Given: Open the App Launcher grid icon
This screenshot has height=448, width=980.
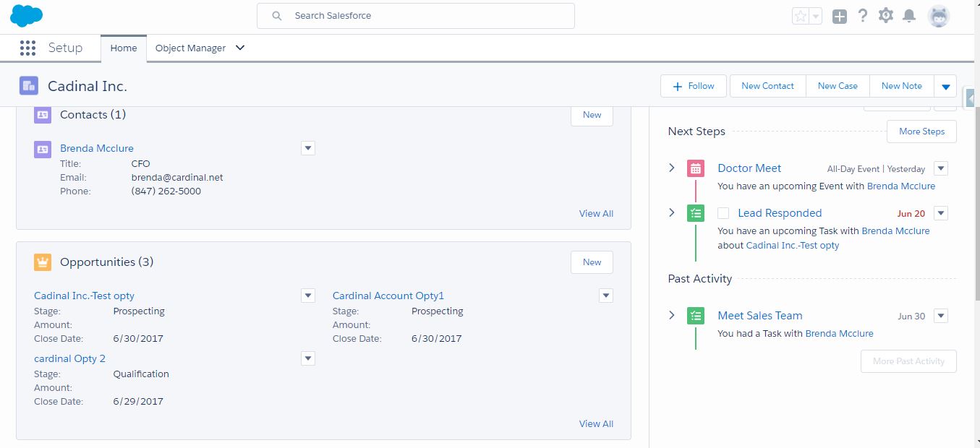Looking at the screenshot, I should pyautogui.click(x=27, y=48).
